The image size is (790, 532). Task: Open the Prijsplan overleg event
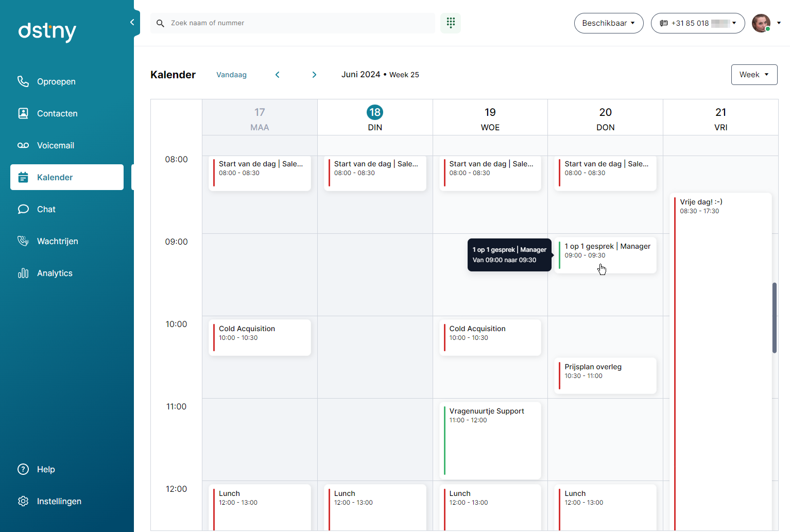point(605,376)
